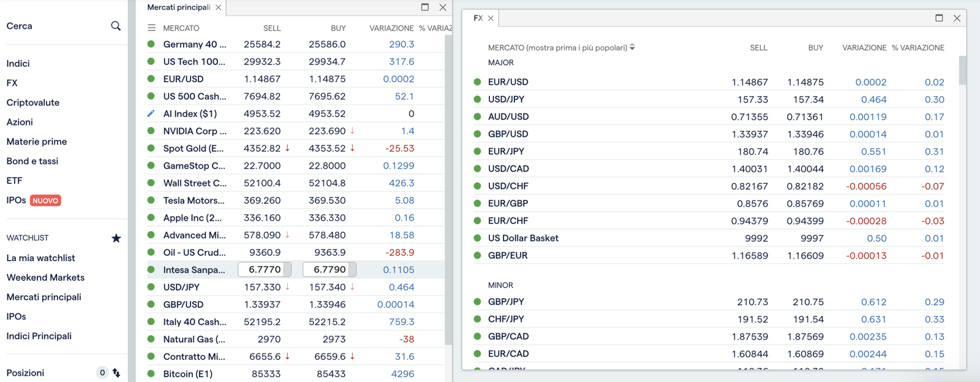
Task: Click Intesa Sanpaolo sell price 6.7770
Action: pos(265,269)
